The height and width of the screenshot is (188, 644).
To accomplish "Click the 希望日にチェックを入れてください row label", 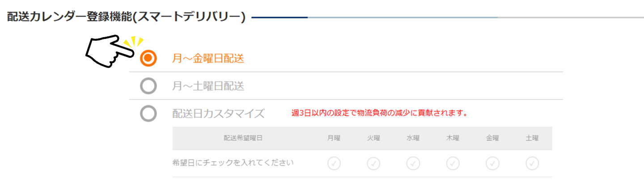I will pyautogui.click(x=233, y=163).
